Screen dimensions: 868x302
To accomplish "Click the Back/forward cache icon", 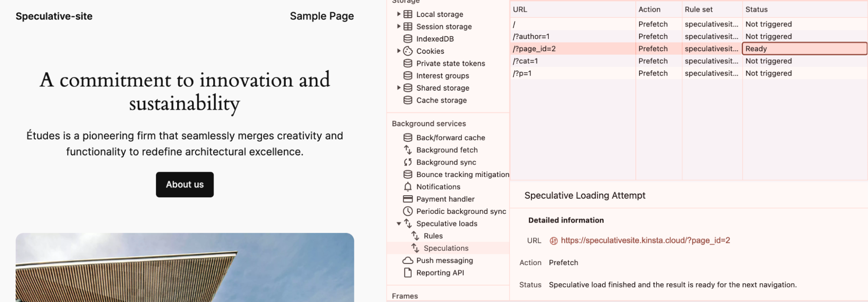I will coord(408,138).
